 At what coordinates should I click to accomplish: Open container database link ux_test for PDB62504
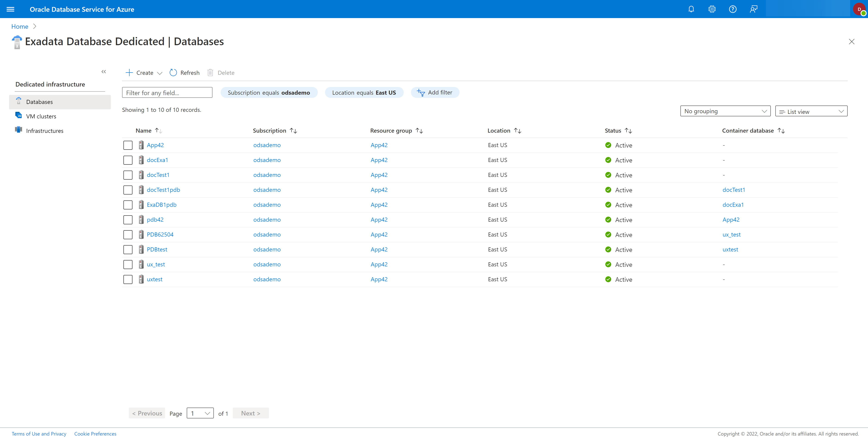point(731,235)
